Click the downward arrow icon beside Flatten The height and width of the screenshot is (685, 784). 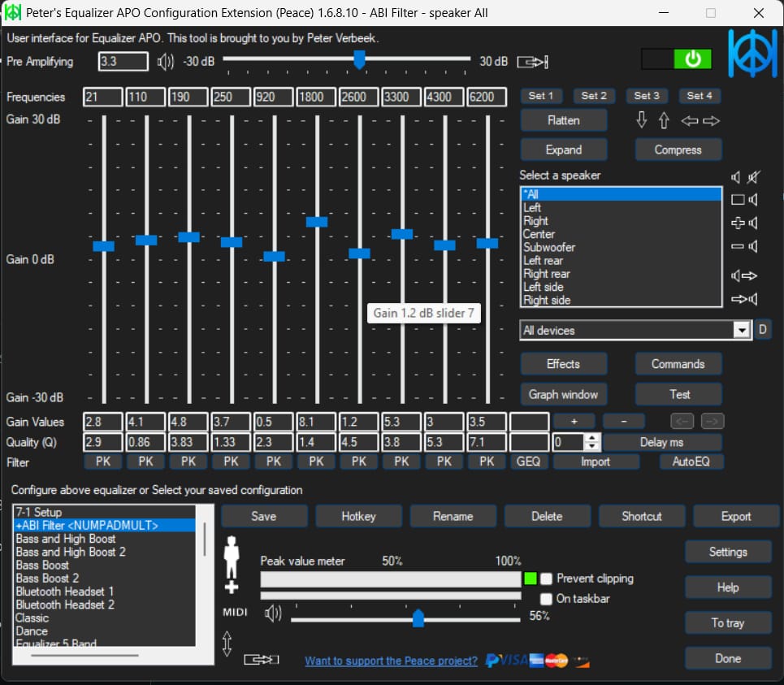pyautogui.click(x=642, y=120)
